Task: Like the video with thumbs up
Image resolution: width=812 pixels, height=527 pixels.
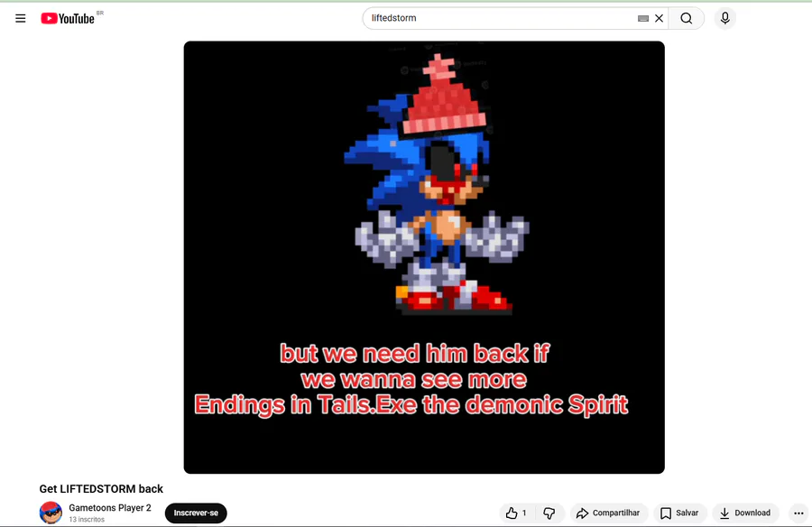Action: [x=516, y=513]
